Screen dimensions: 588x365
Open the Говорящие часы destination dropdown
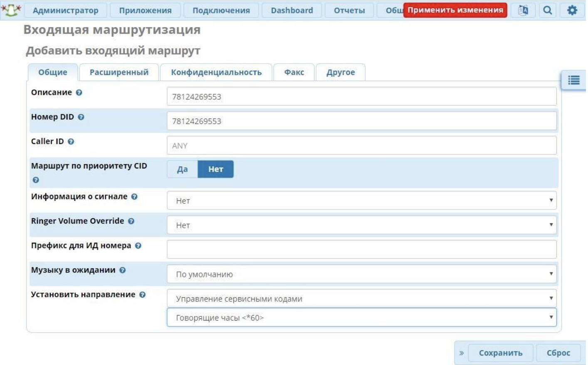(361, 318)
